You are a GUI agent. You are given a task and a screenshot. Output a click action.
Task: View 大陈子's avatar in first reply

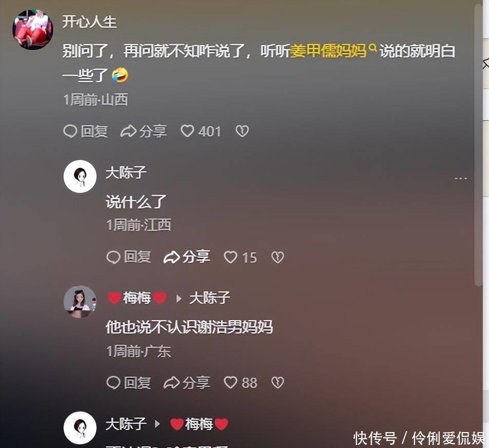80,177
